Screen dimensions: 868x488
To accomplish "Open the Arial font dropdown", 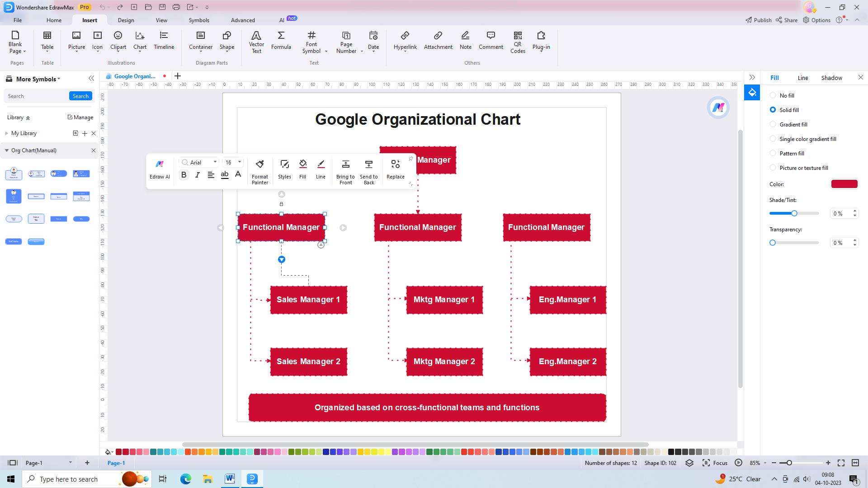I will coord(215,162).
